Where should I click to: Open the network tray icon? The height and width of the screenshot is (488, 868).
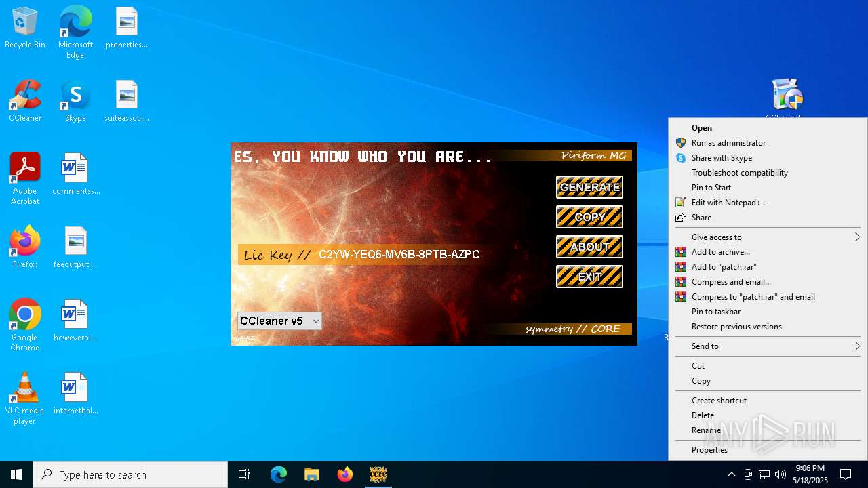click(764, 474)
